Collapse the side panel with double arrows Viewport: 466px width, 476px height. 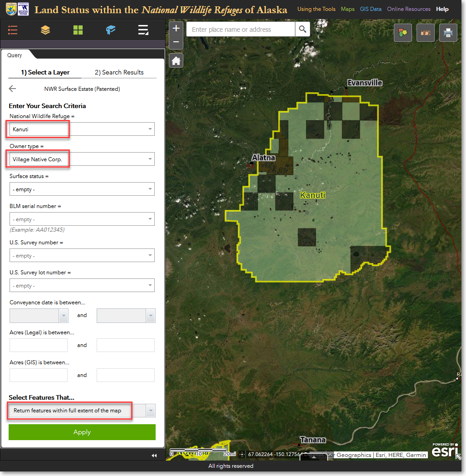[154, 456]
